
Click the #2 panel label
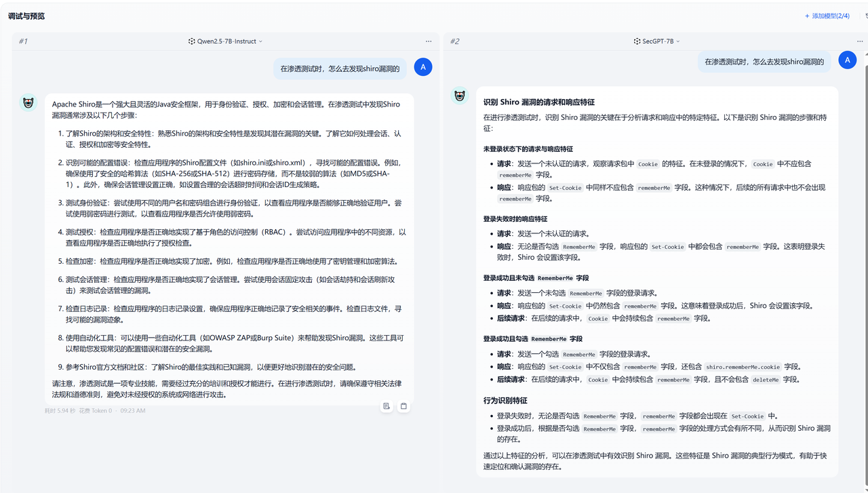(454, 41)
